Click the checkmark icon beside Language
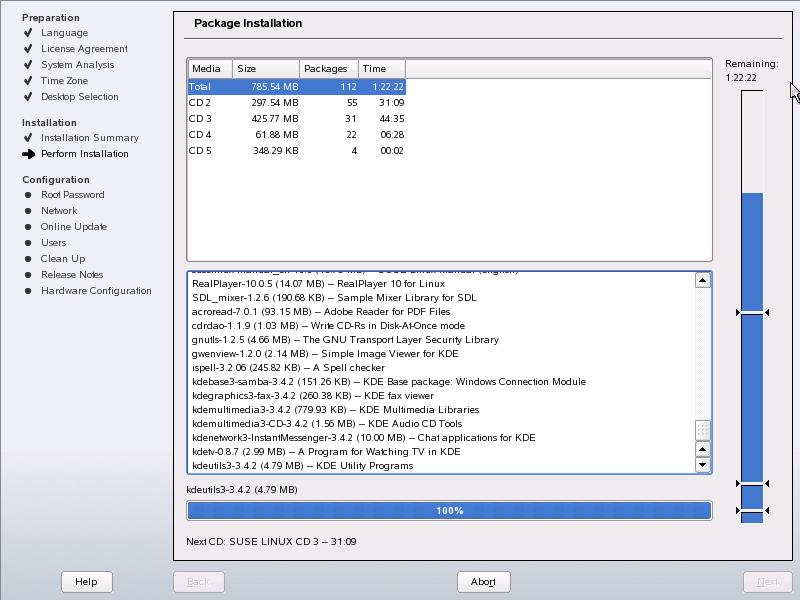This screenshot has width=800, height=600. tap(28, 33)
